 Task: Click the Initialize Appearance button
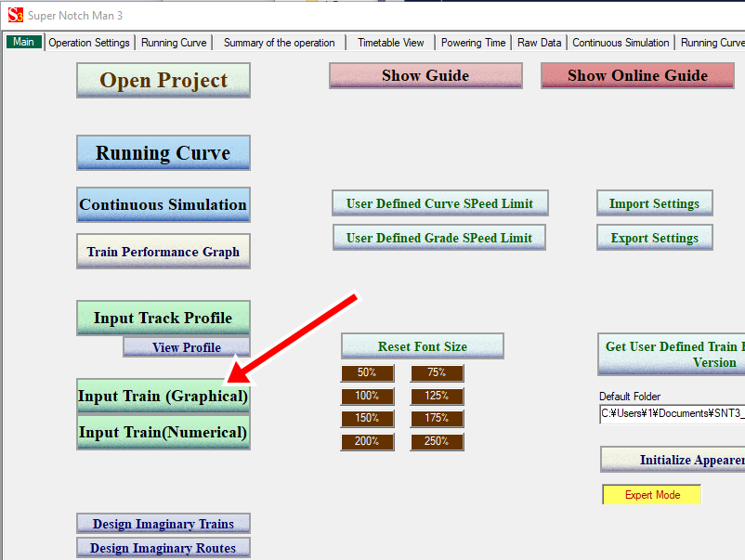tap(673, 460)
